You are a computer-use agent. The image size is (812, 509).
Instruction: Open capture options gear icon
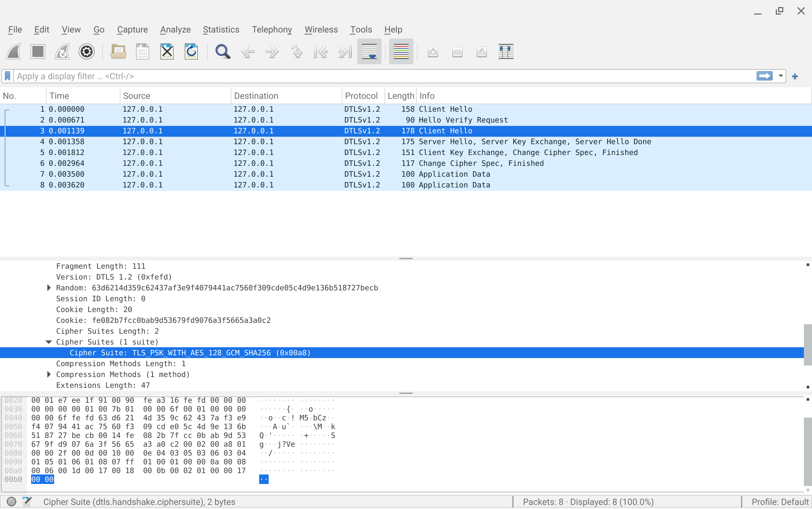tap(87, 52)
